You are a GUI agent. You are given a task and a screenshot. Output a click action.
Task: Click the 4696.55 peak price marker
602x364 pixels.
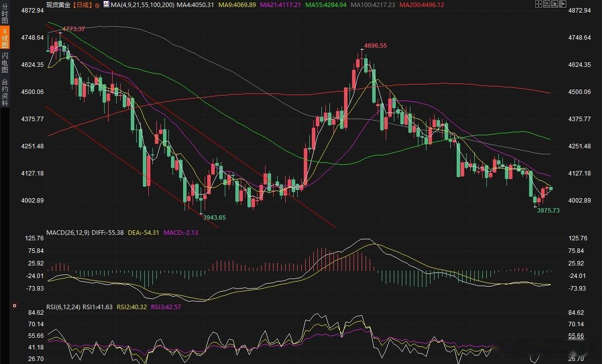(x=376, y=45)
